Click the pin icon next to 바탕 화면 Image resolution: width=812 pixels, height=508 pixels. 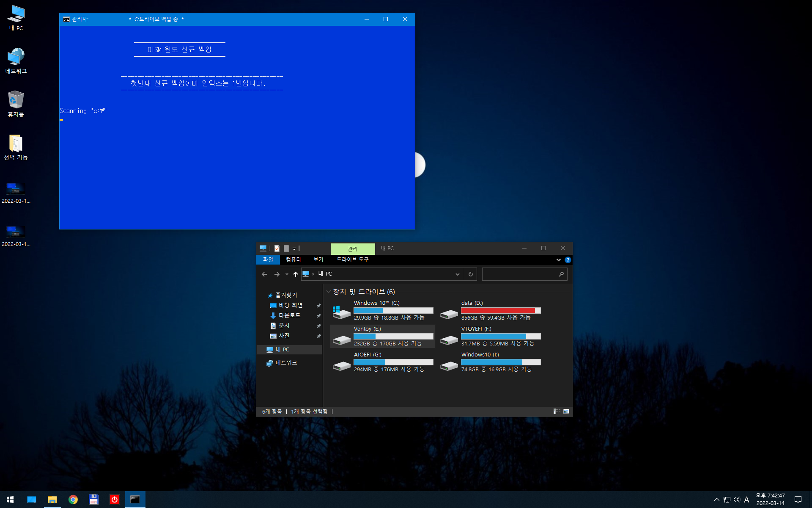(318, 306)
